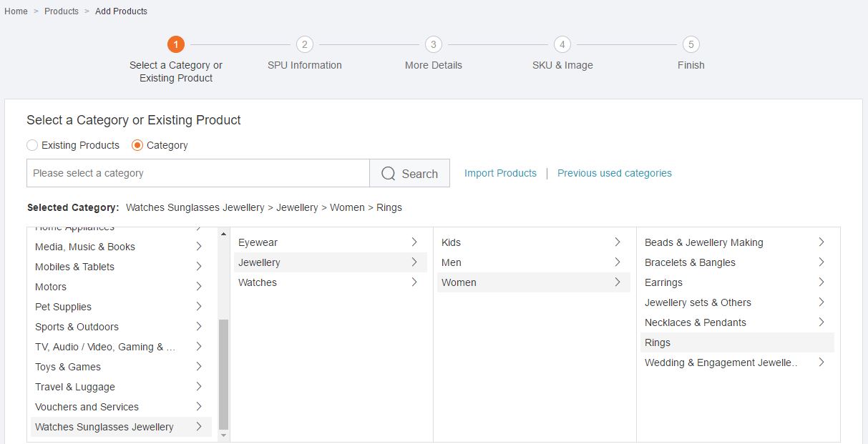The height and width of the screenshot is (444, 868).
Task: Open the Import Products link
Action: 500,173
